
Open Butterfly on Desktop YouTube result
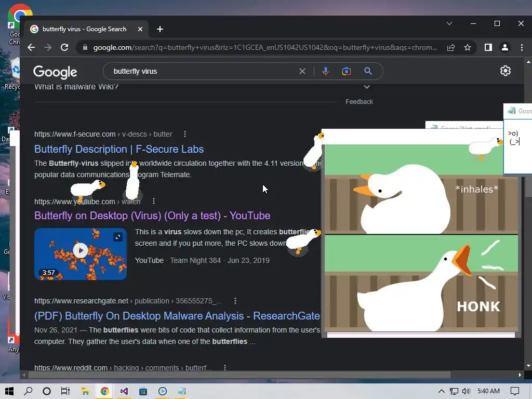152,216
